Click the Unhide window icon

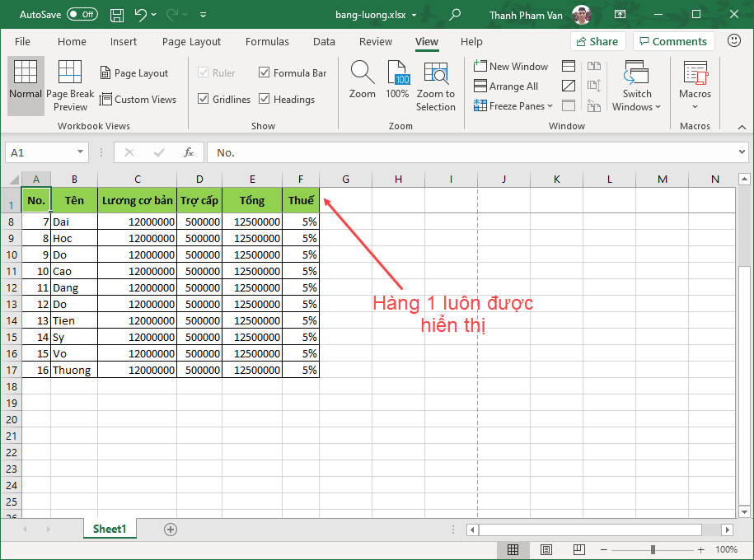point(569,105)
